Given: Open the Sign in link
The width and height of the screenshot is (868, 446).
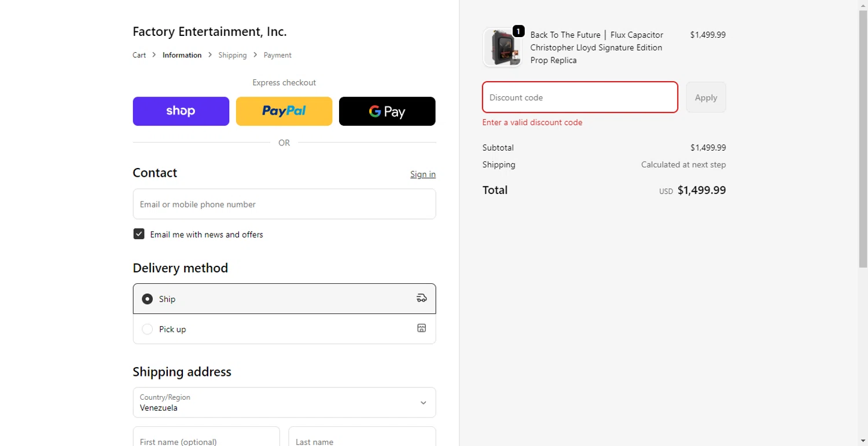Looking at the screenshot, I should point(423,174).
